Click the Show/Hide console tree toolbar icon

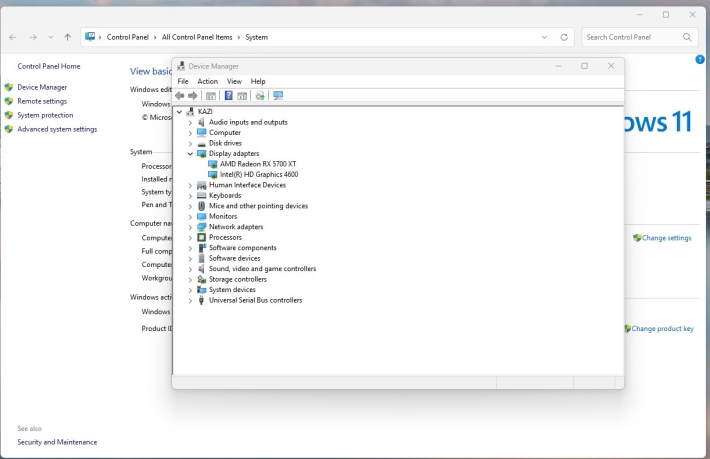(x=211, y=96)
